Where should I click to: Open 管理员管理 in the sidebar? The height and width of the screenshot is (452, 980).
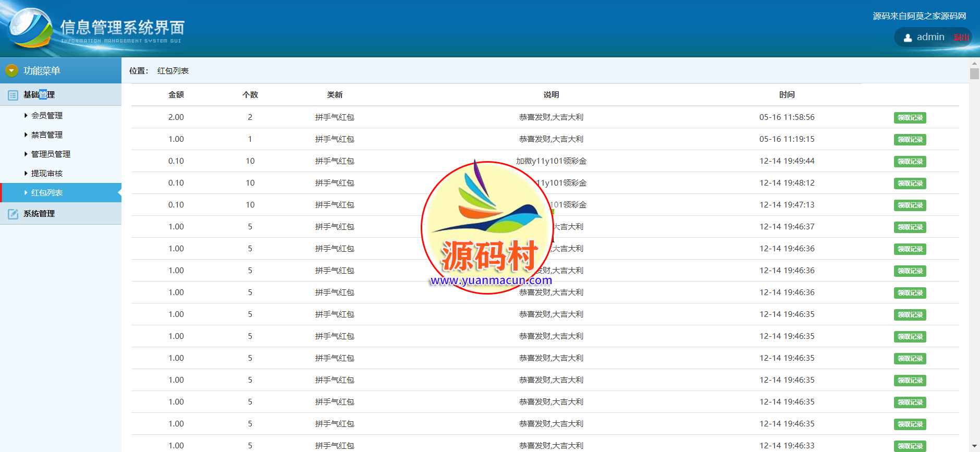(x=51, y=154)
